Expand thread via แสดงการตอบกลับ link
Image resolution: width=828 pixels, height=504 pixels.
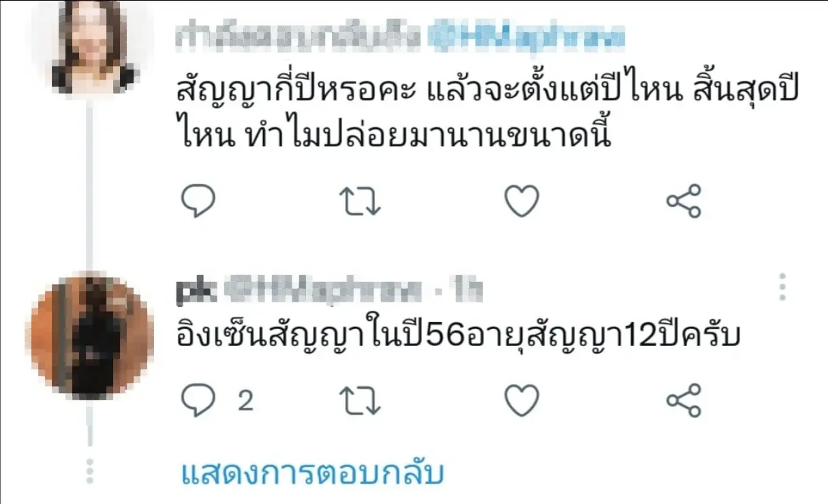click(313, 472)
